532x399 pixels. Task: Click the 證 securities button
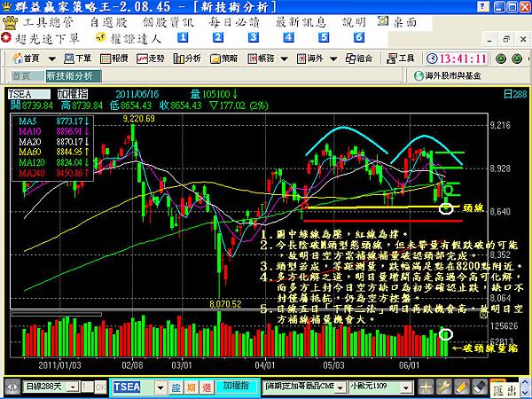176,387
